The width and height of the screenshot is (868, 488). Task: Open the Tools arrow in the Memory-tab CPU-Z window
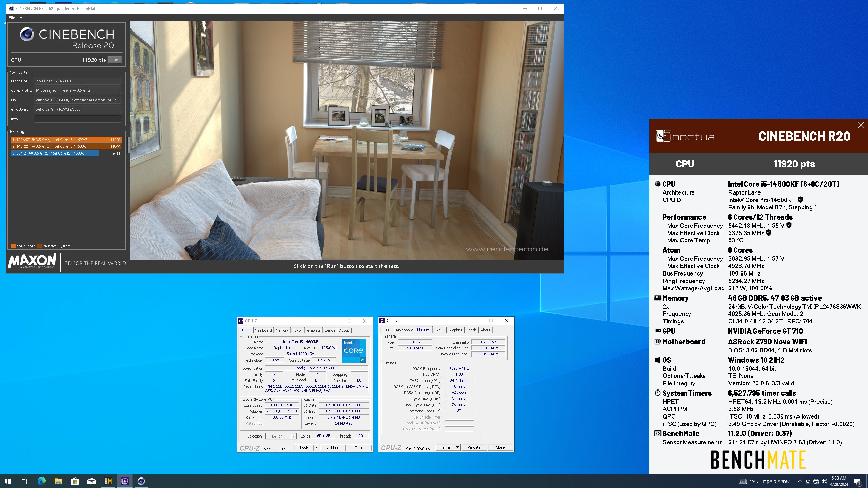[457, 447]
